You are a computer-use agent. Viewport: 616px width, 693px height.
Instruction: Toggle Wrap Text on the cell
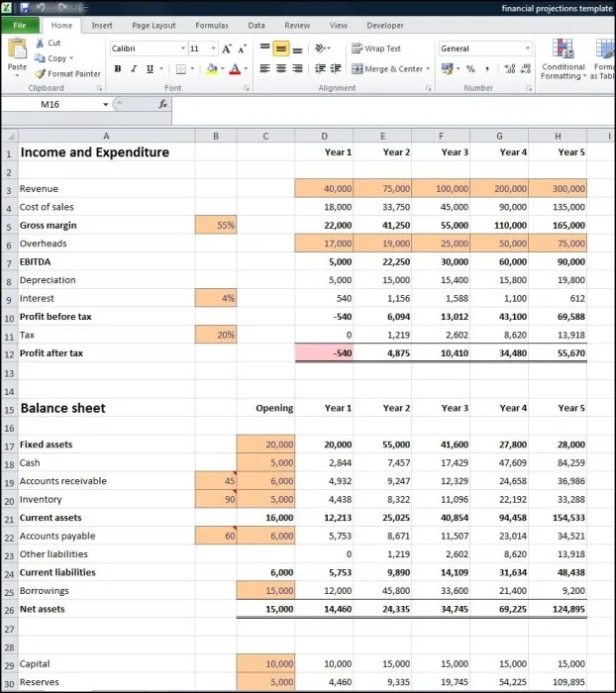(x=376, y=49)
